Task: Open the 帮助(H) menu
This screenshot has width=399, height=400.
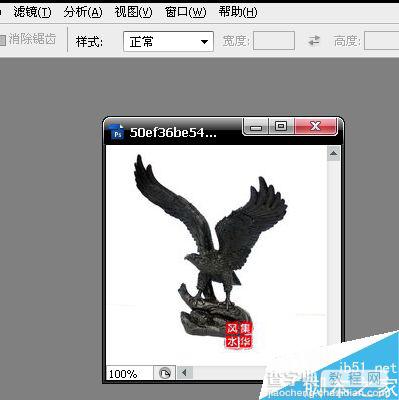Action: 238,12
